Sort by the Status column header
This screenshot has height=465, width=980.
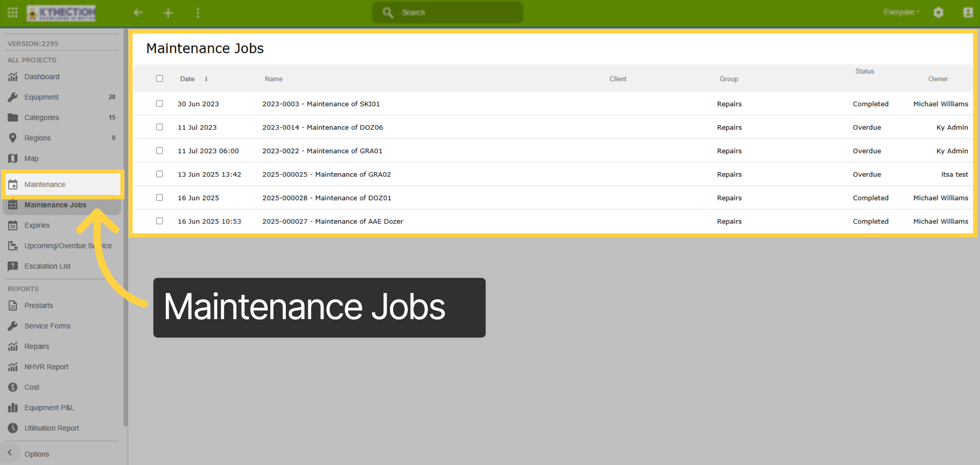coord(864,71)
